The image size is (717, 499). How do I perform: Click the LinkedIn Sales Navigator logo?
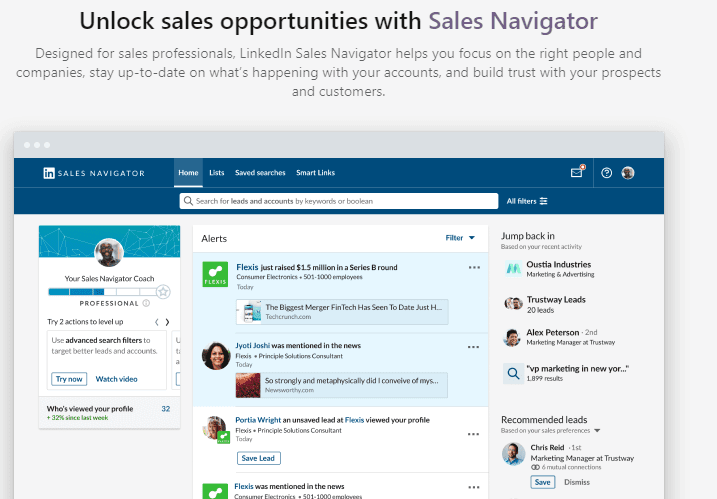(94, 173)
